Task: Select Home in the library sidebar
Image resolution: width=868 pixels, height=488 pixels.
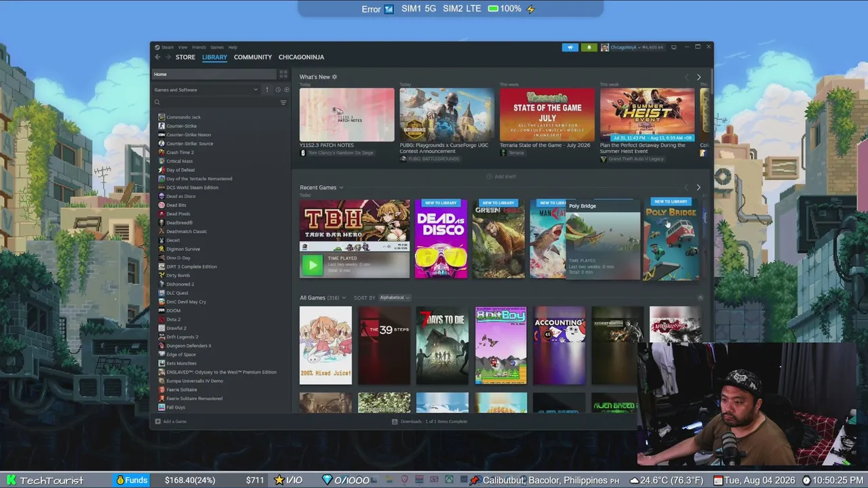Action: click(x=214, y=74)
